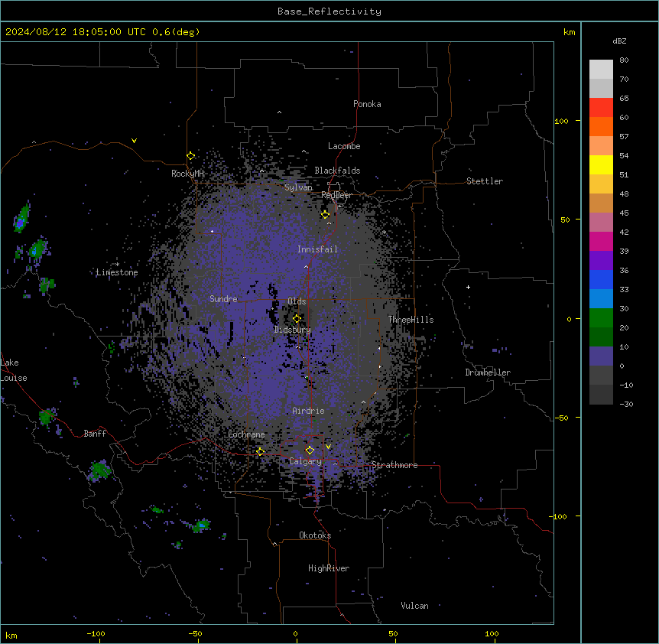Click the Limestone label
Image resolution: width=659 pixels, height=644 pixels.
tap(117, 272)
